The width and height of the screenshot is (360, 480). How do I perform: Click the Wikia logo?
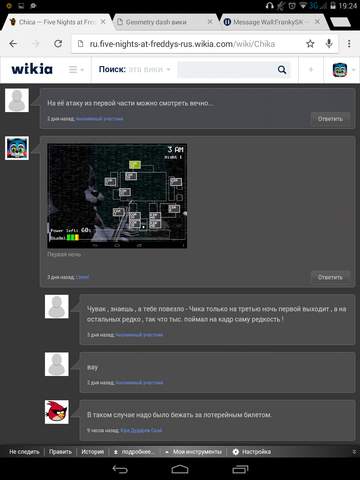pyautogui.click(x=32, y=69)
